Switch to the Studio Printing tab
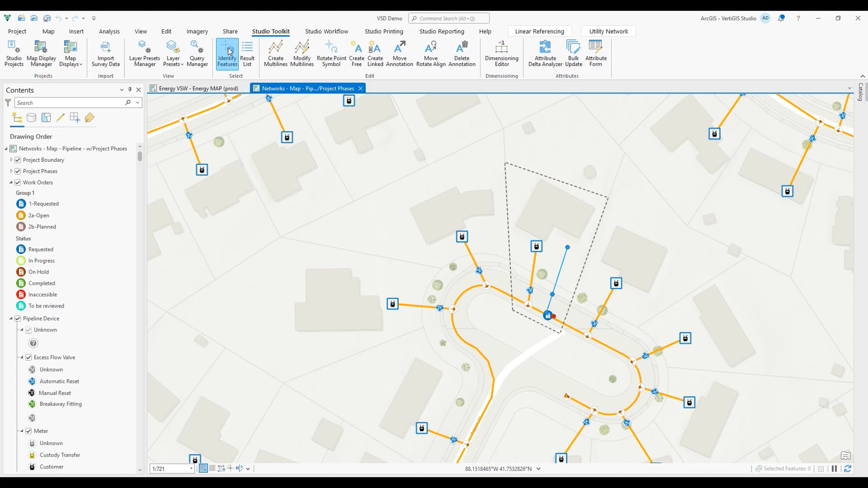This screenshot has width=868, height=488. pyautogui.click(x=384, y=31)
